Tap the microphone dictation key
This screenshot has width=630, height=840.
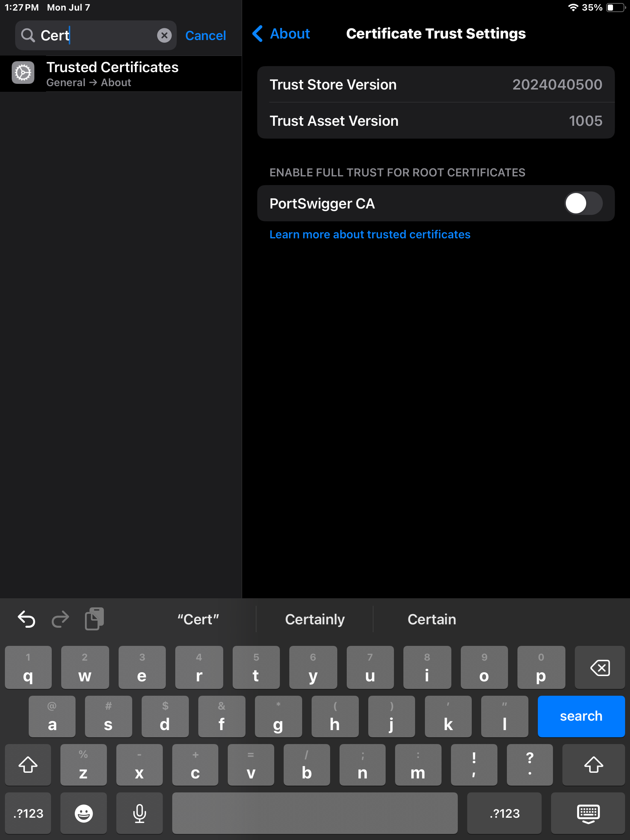tap(139, 813)
